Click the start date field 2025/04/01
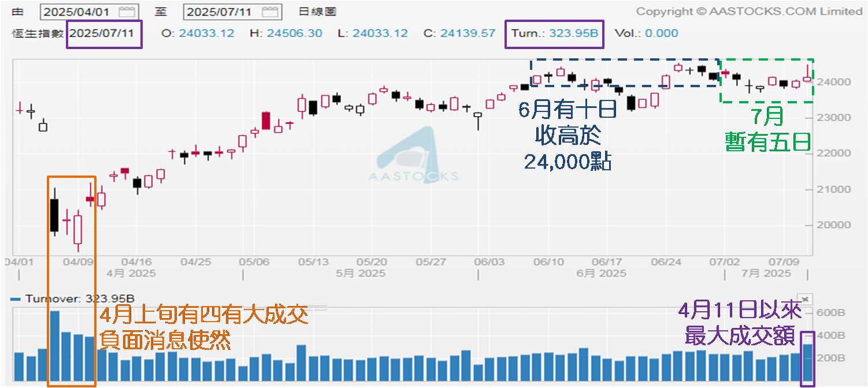868x388 pixels. [79, 12]
